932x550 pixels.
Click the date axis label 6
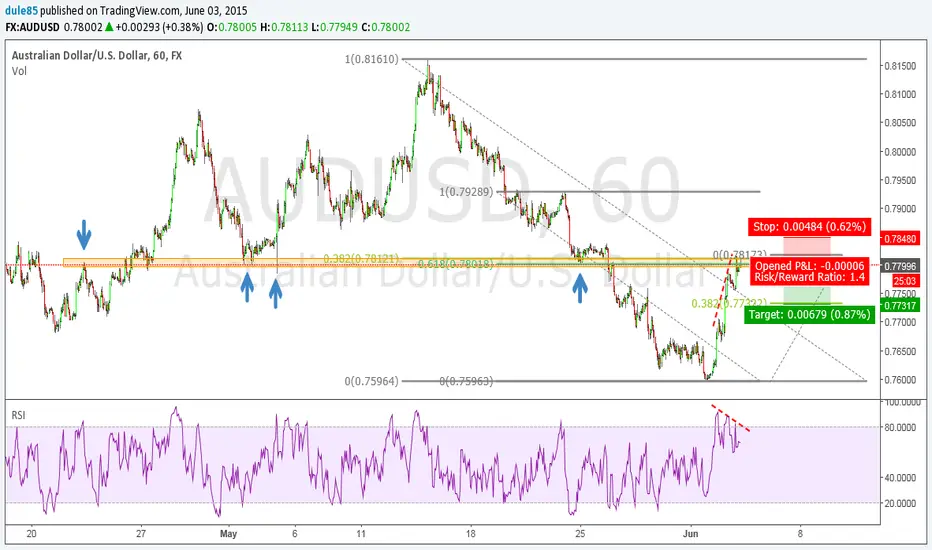coord(295,533)
